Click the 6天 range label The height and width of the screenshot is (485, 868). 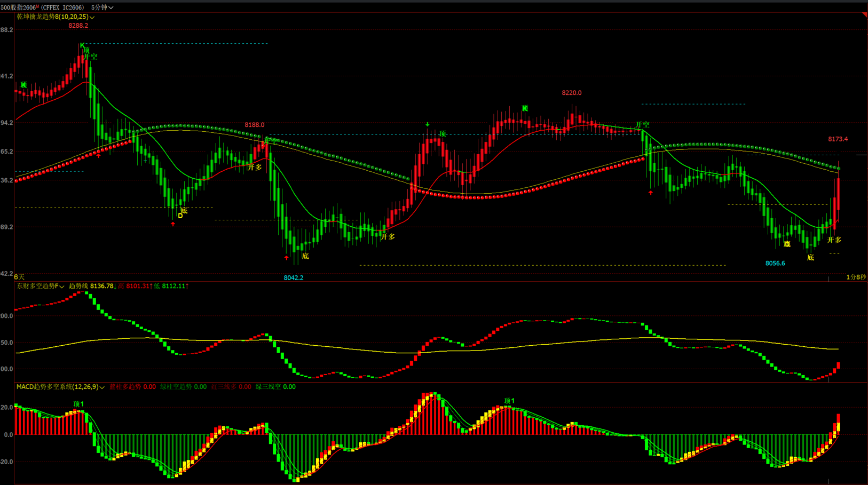click(19, 277)
